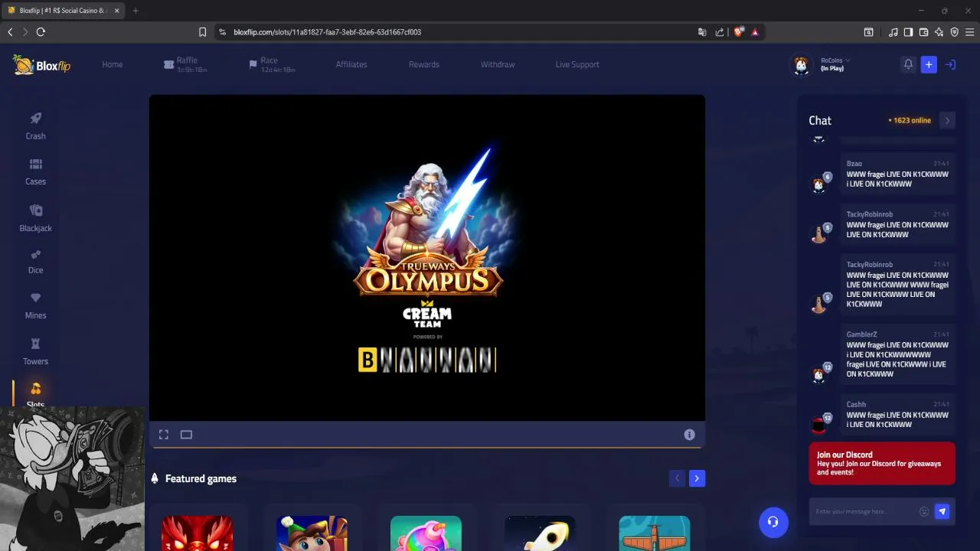Open the live support headset bubble

pyautogui.click(x=773, y=522)
